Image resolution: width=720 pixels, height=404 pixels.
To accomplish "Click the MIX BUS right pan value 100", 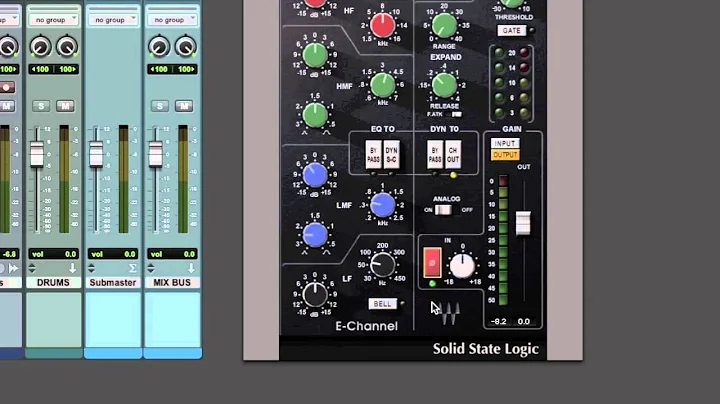I will pyautogui.click(x=186, y=69).
